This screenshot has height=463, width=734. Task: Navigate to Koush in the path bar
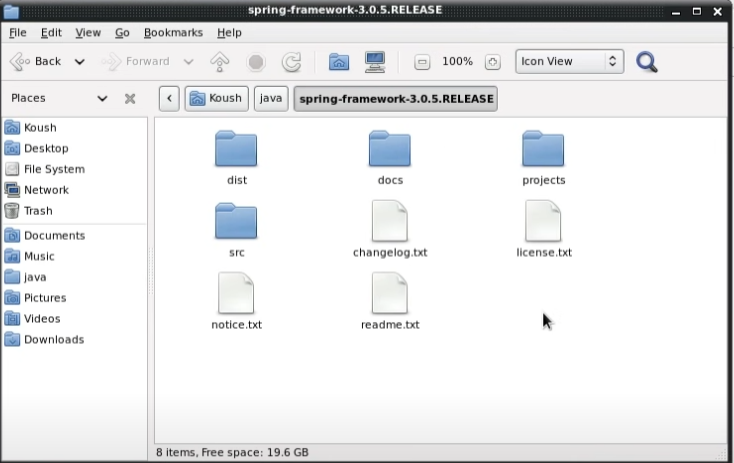pos(216,98)
